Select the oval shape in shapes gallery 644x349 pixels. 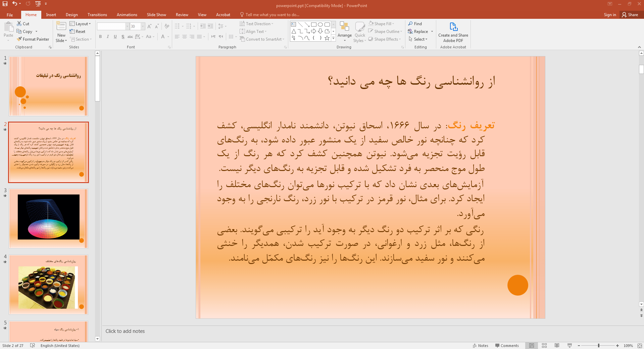320,25
